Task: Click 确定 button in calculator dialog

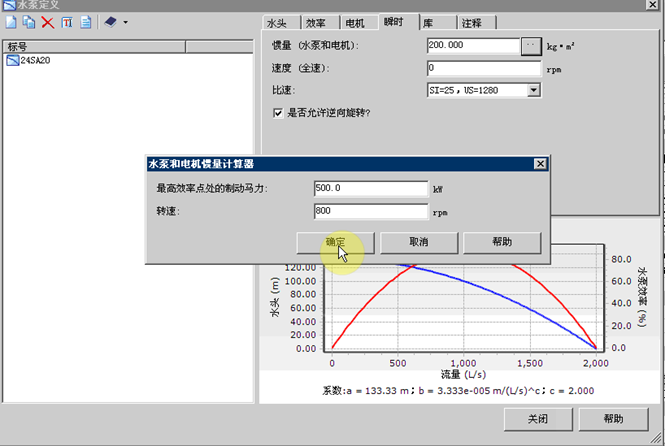Action: [x=336, y=243]
